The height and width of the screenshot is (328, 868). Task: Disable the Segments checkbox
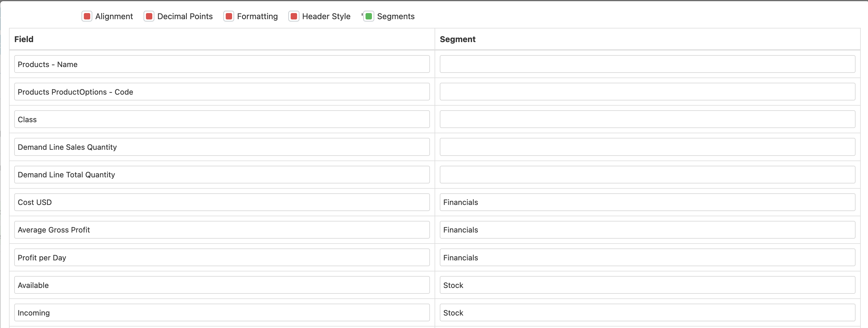[x=368, y=16]
